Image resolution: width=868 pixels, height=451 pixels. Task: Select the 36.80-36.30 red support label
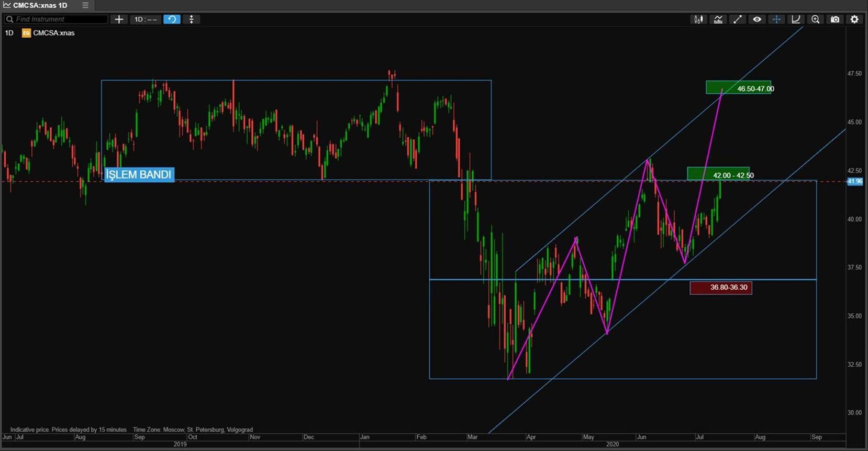[721, 288]
